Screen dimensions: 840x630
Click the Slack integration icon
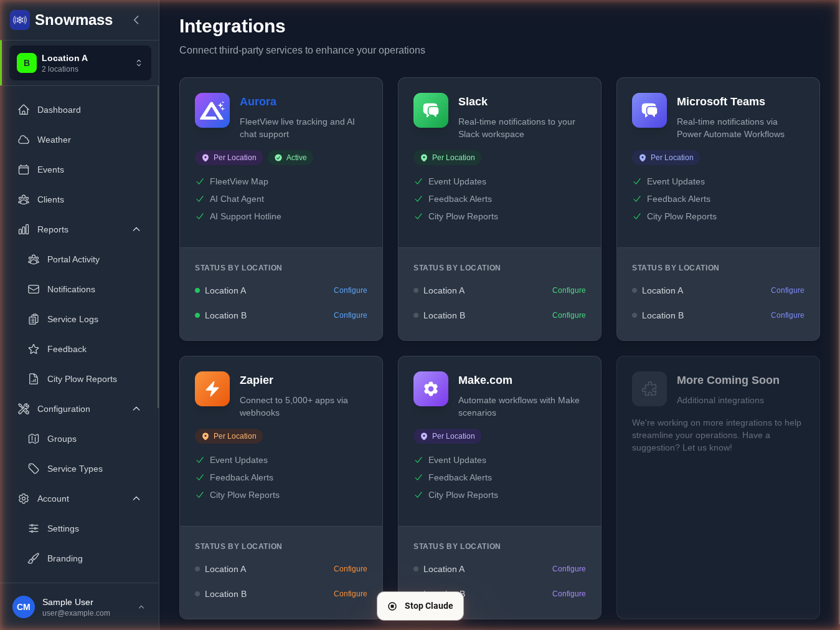430,110
